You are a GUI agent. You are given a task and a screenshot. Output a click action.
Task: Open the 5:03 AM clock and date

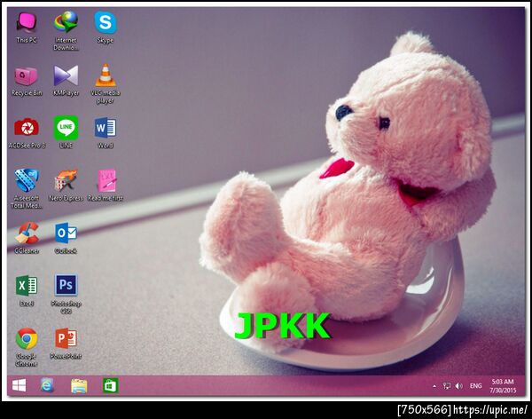pos(503,386)
